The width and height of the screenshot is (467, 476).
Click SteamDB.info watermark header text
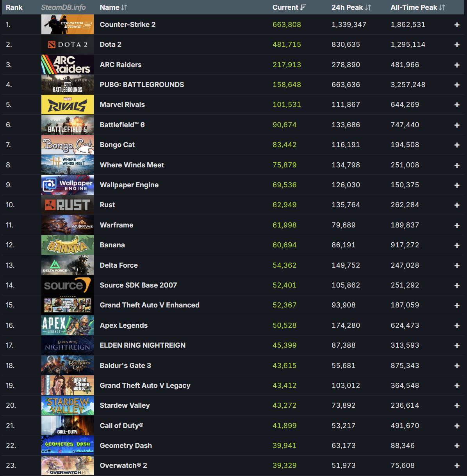coord(64,7)
